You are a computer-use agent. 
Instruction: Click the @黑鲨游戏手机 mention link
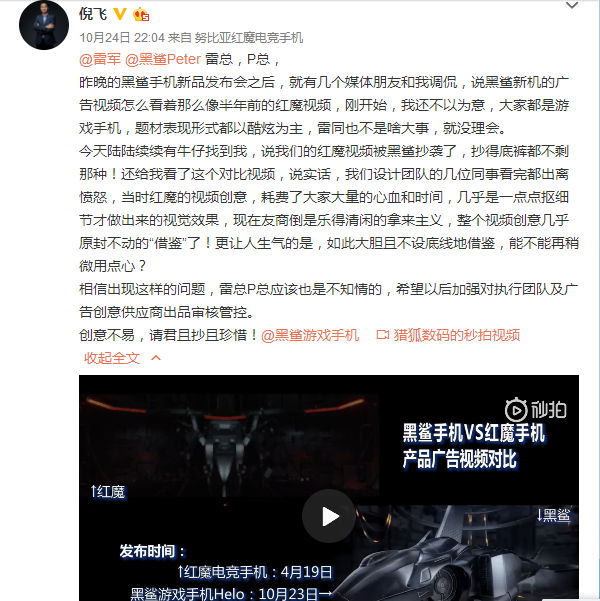310,335
